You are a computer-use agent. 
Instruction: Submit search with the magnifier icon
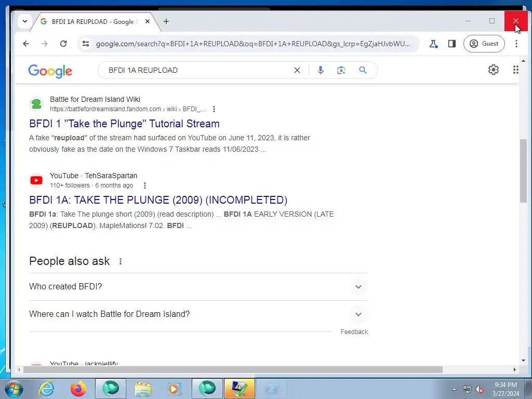(x=363, y=70)
